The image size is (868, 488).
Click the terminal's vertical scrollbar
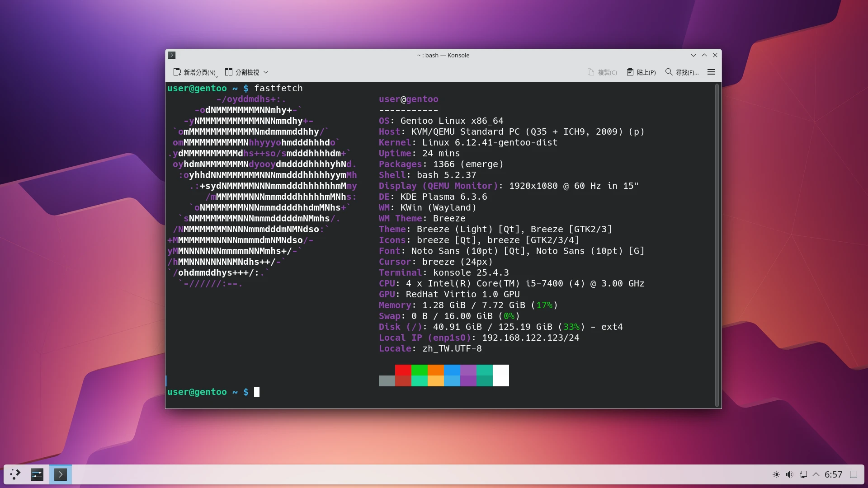(x=717, y=244)
